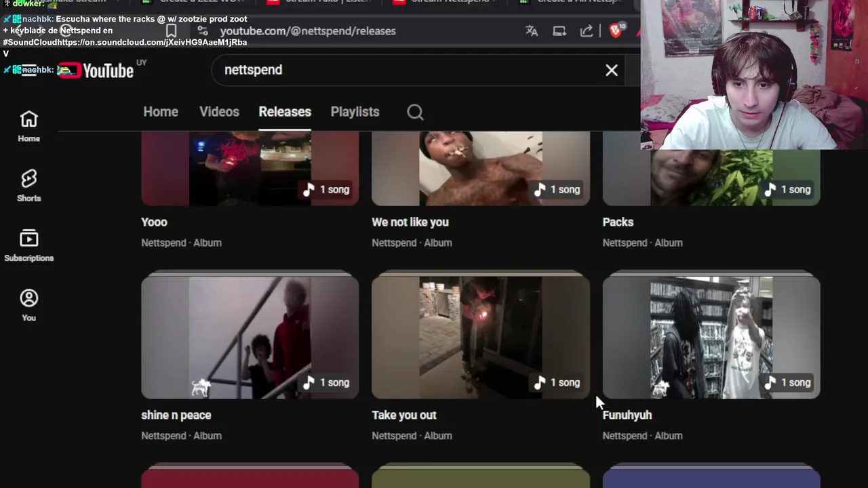Click the channel search magnifier icon
This screenshot has height=488, width=868.
pos(415,112)
